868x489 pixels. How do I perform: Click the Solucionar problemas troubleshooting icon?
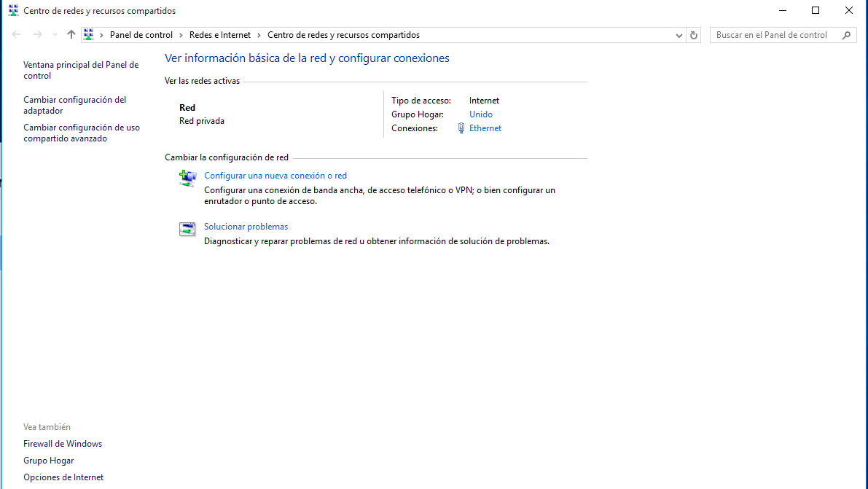187,230
